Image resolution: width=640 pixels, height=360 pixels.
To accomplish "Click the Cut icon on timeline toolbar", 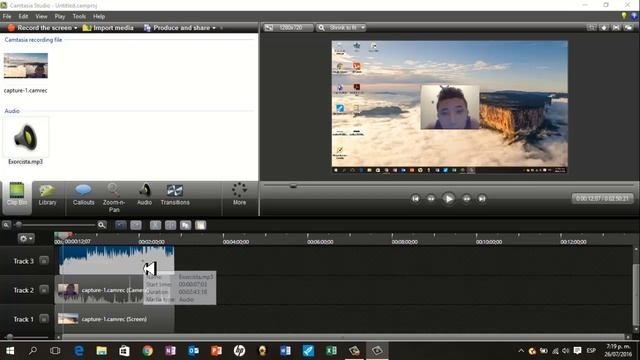I will point(155,225).
